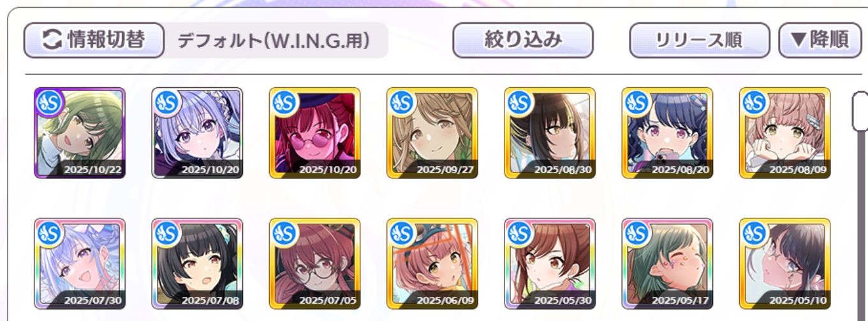
Task: Select the card dated 2025/08/20
Action: pos(667,133)
